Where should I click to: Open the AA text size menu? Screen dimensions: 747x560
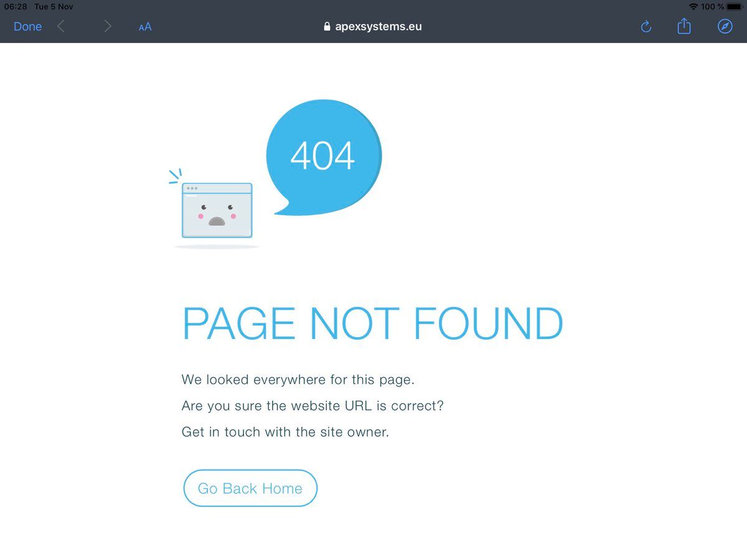click(145, 27)
